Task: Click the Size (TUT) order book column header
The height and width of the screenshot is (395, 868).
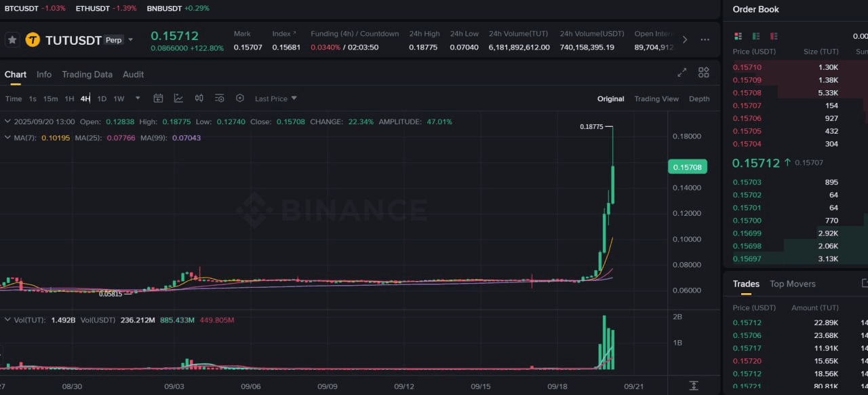Action: [821, 52]
